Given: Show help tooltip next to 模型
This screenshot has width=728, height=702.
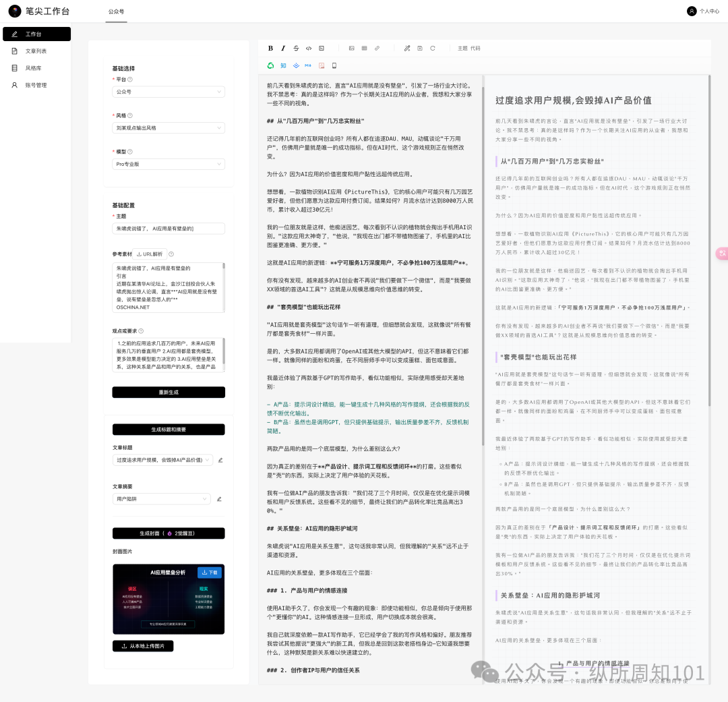Looking at the screenshot, I should tap(130, 152).
